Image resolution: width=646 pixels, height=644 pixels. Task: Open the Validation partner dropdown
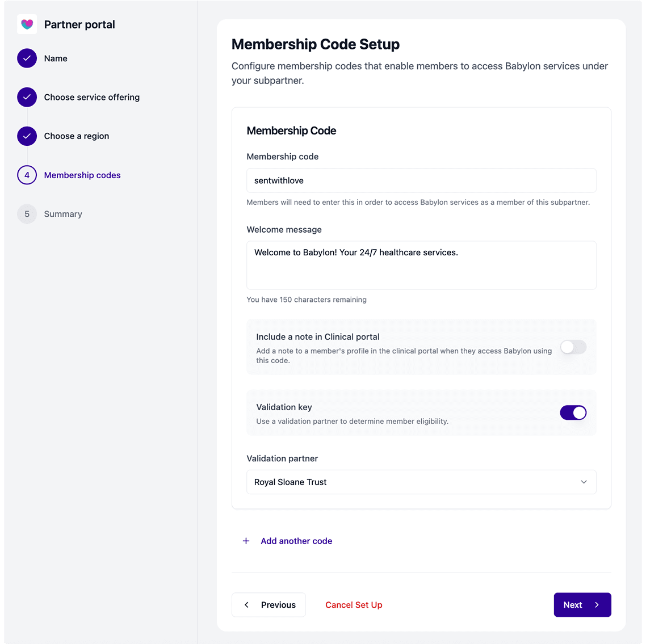click(x=421, y=482)
